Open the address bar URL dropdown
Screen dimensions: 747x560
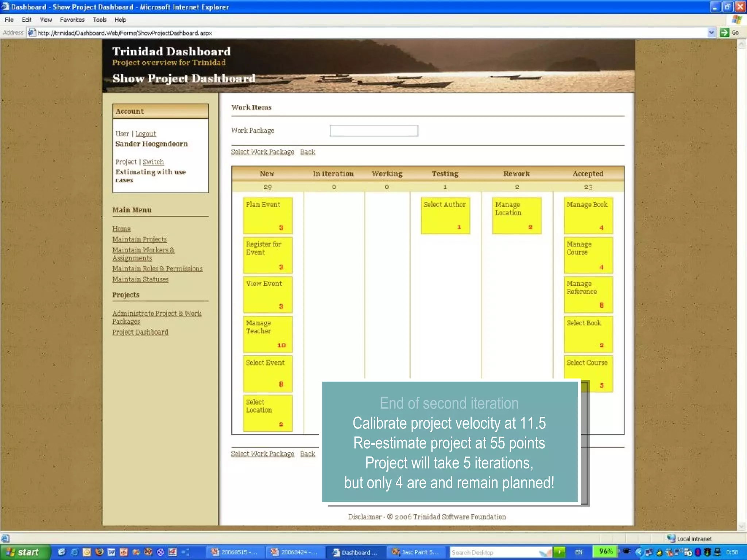(711, 32)
